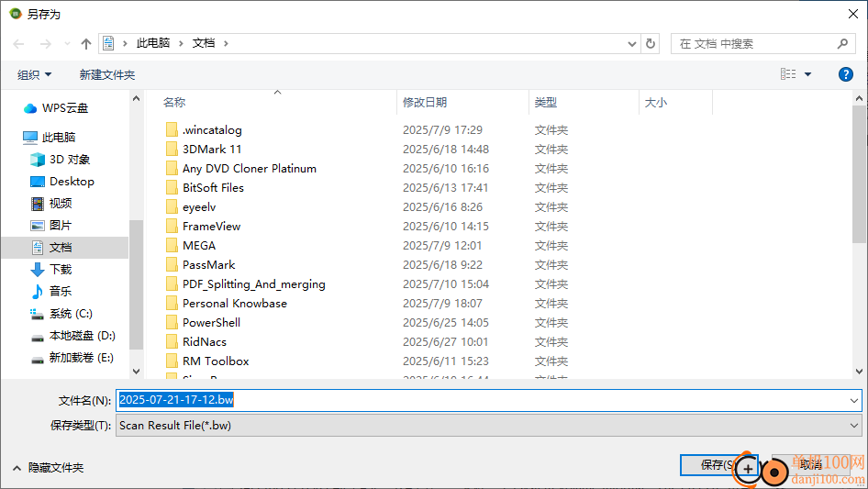The image size is (868, 489).
Task: Open 保存类型 Scan Result File combo box
Action: click(x=488, y=426)
